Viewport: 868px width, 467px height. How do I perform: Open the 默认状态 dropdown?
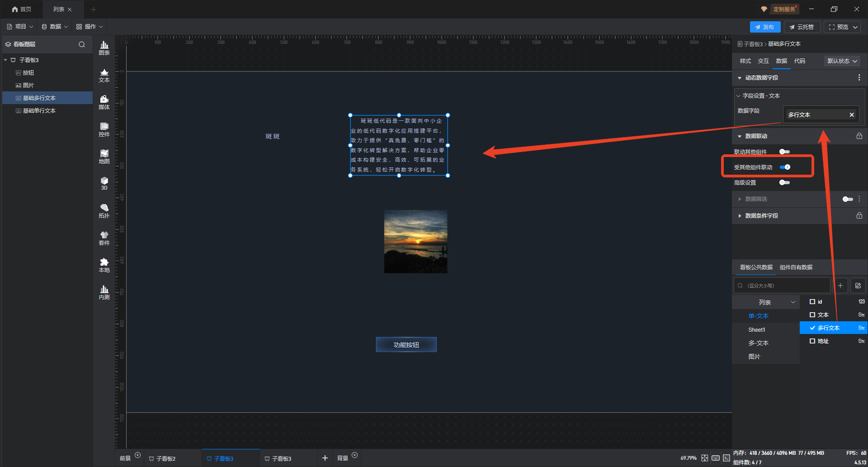[x=842, y=61]
